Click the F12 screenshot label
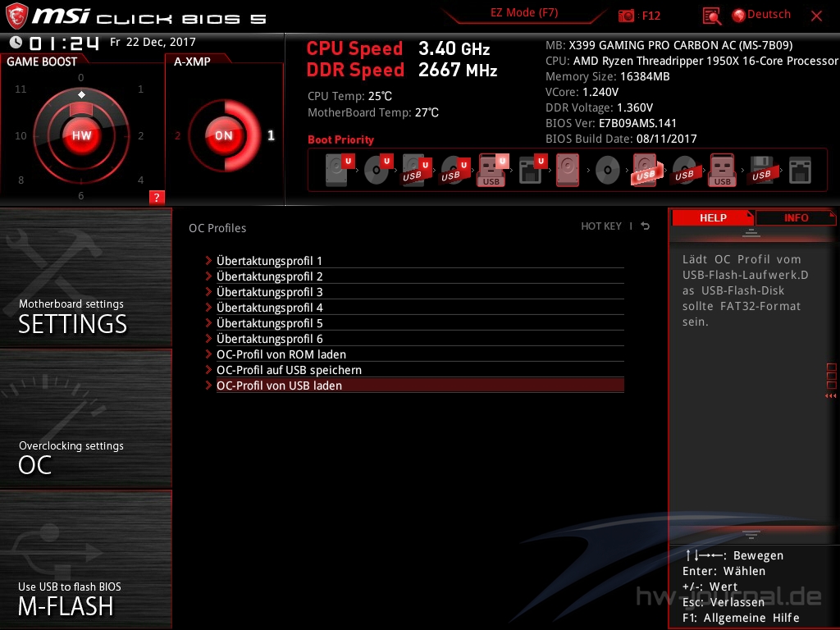840x630 pixels. tap(651, 16)
